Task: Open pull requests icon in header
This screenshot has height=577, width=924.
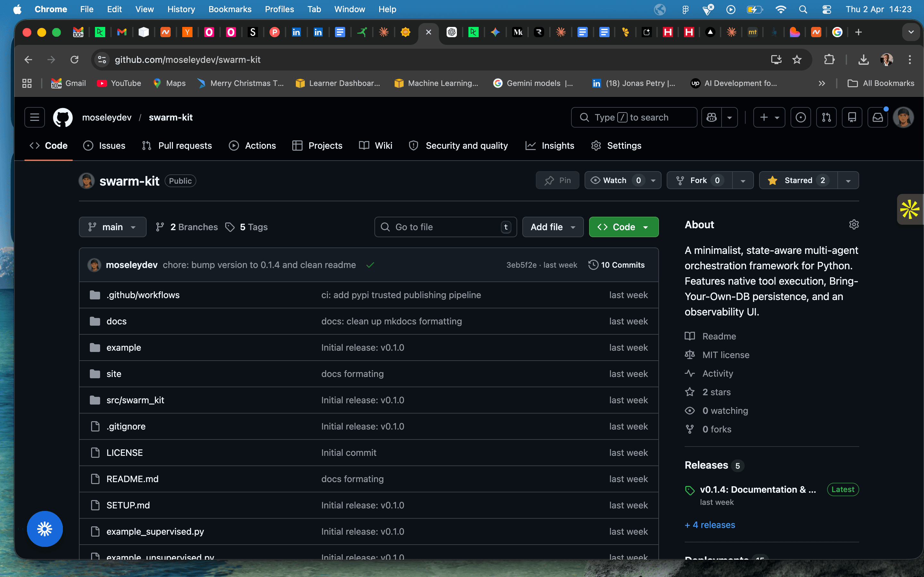Action: [826, 117]
